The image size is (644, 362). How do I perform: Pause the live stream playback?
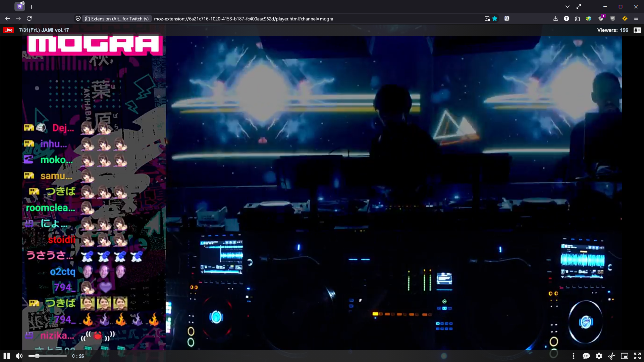(x=7, y=356)
